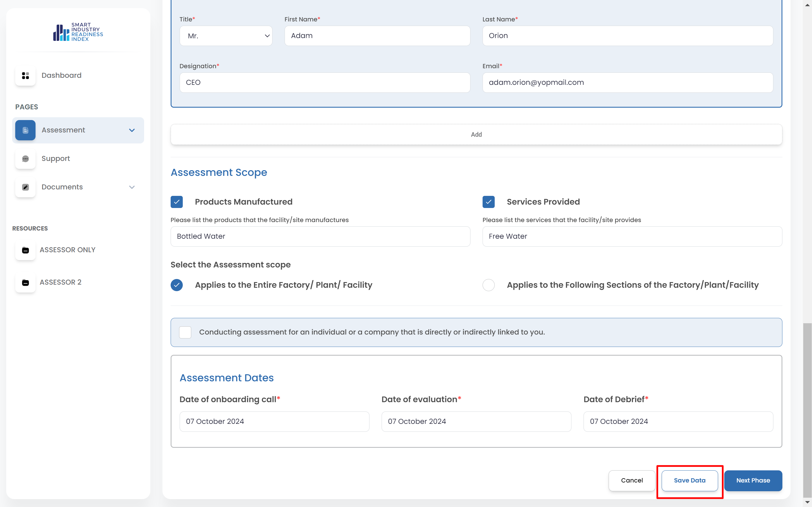Click the Documents pencil icon

pos(25,187)
